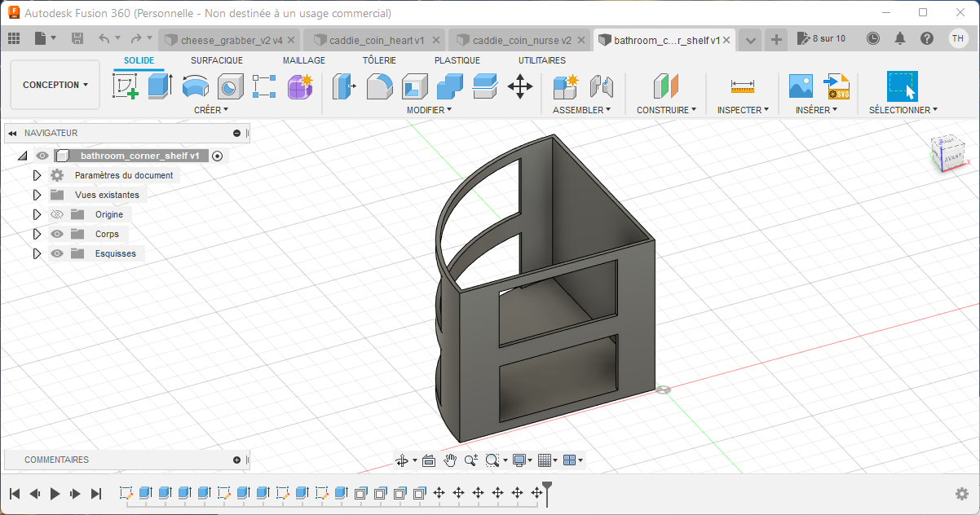Jump to the end of the timeline
This screenshot has height=515, width=980.
(x=96, y=493)
